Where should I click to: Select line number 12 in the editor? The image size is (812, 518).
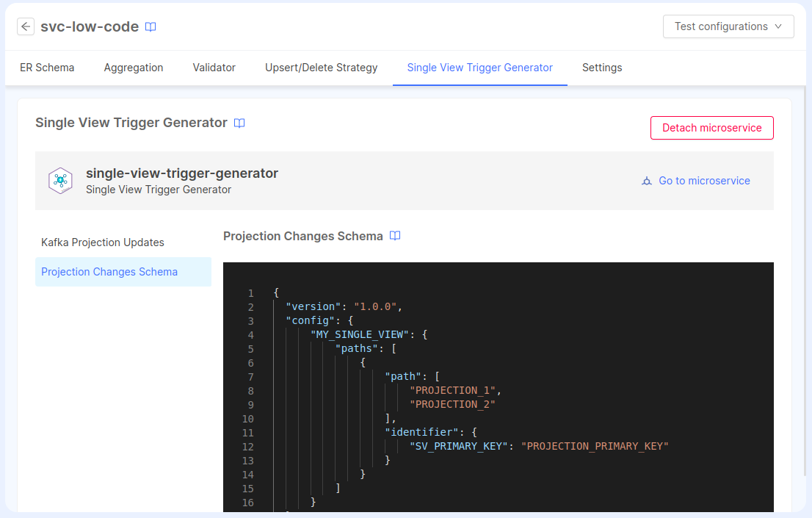(x=248, y=446)
